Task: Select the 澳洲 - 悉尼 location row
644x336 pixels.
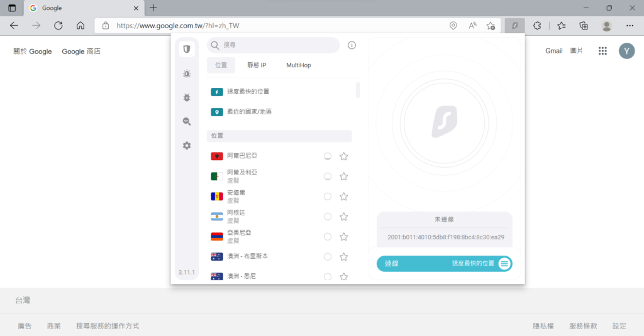Action: pos(279,276)
